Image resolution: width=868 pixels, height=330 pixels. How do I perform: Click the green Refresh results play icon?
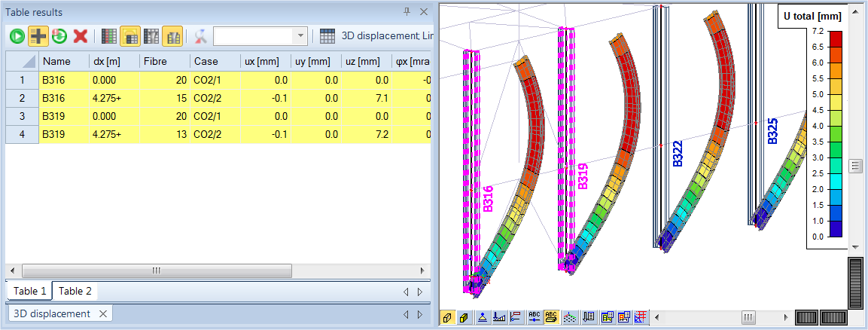point(17,36)
